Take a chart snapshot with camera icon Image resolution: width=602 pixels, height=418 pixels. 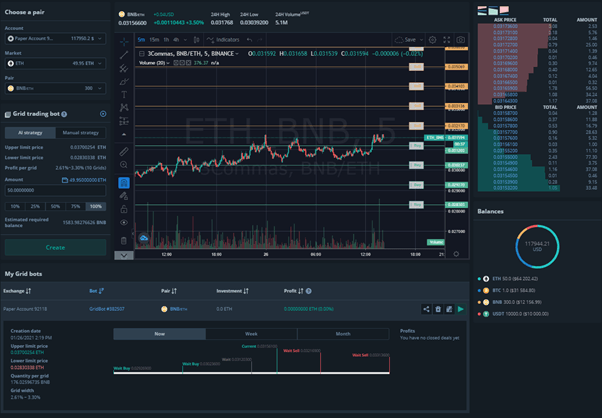pyautogui.click(x=461, y=40)
